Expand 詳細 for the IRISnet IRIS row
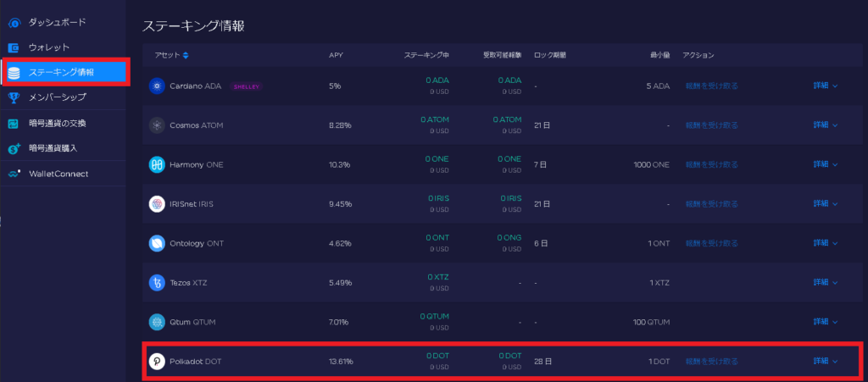The width and height of the screenshot is (868, 382). 826,204
